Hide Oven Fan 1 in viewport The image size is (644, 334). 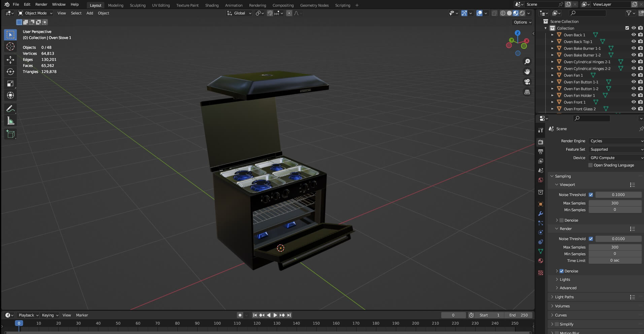[x=634, y=75]
